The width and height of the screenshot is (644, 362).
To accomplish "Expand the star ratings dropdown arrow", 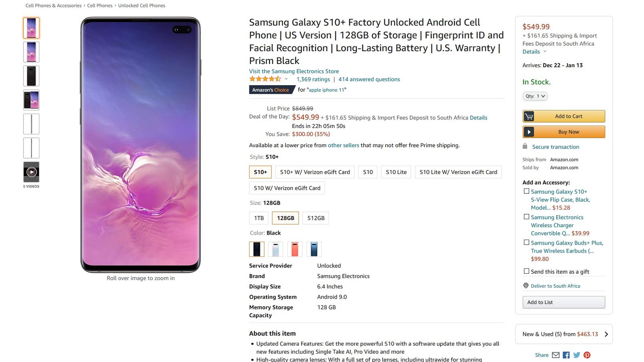I will click(286, 79).
